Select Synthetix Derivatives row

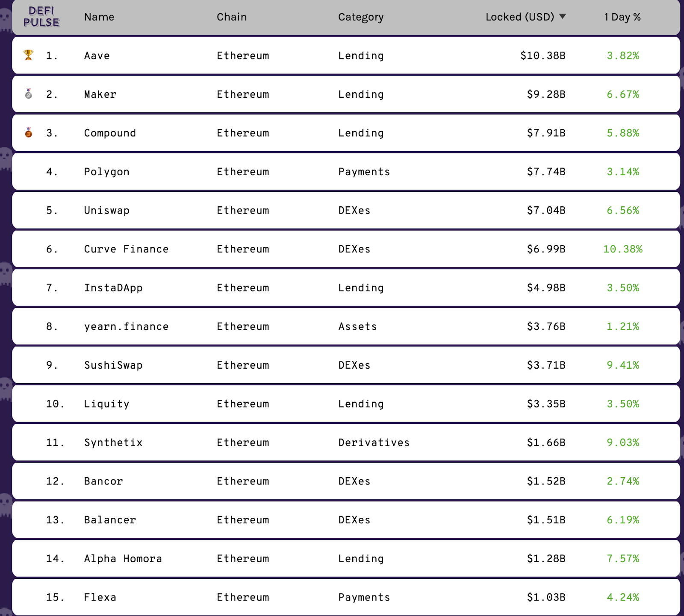[346, 442]
